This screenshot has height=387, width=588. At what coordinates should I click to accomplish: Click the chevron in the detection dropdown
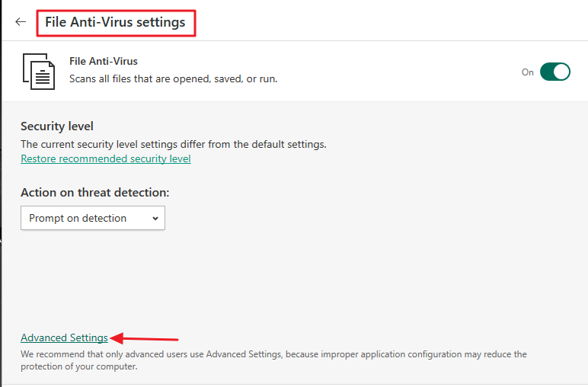[155, 219]
